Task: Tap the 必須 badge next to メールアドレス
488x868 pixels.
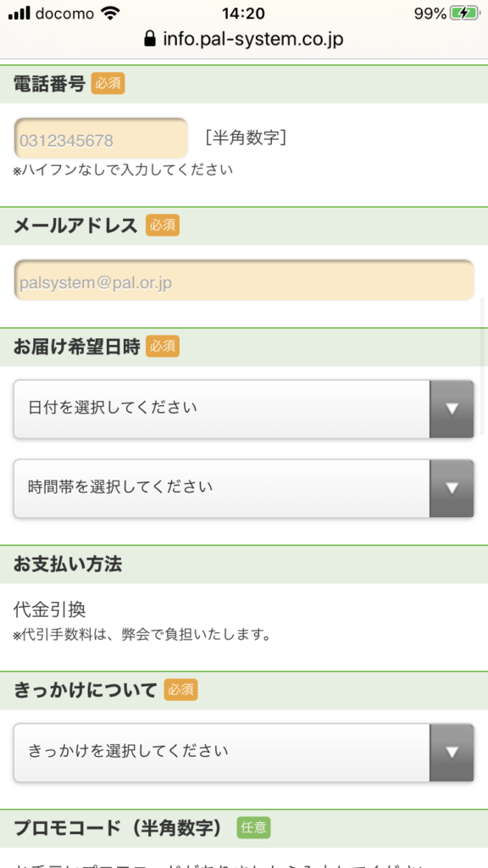Action: click(x=163, y=225)
